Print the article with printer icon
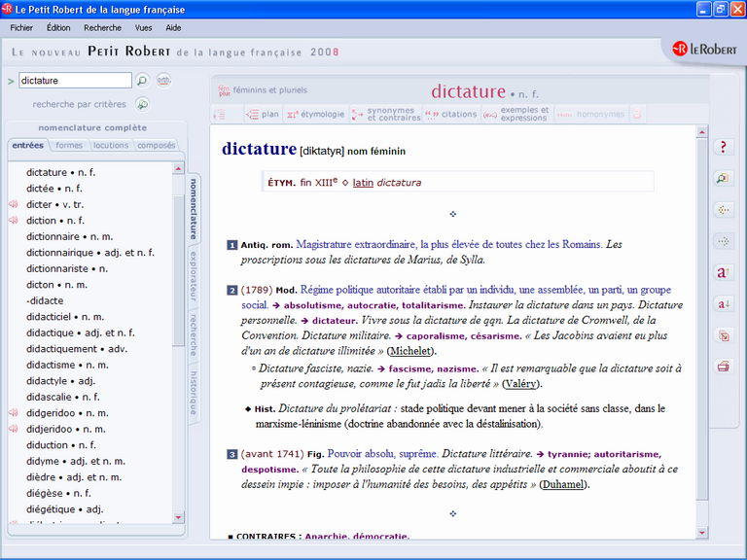747x560 pixels. point(724,367)
